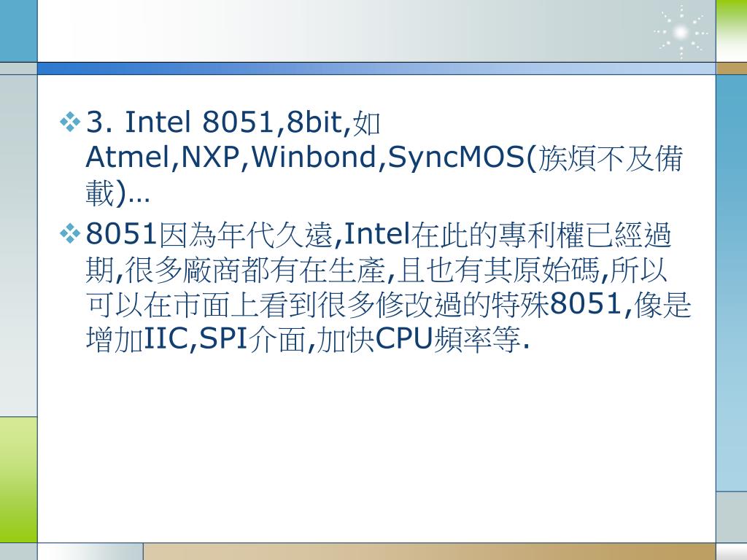Click the phrase '族煩不及備載' in parentheses
Screen dimensions: 747x560
click(x=611, y=157)
